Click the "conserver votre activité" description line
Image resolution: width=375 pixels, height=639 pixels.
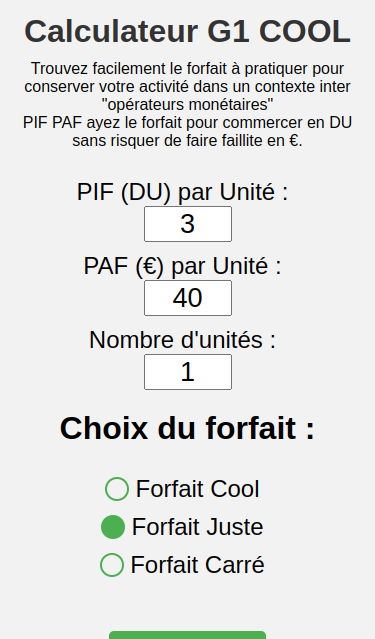click(188, 86)
